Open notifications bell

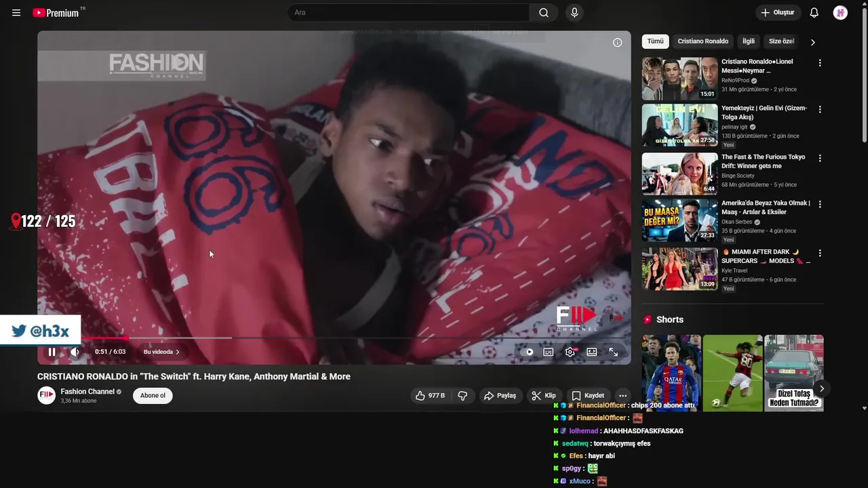(814, 13)
